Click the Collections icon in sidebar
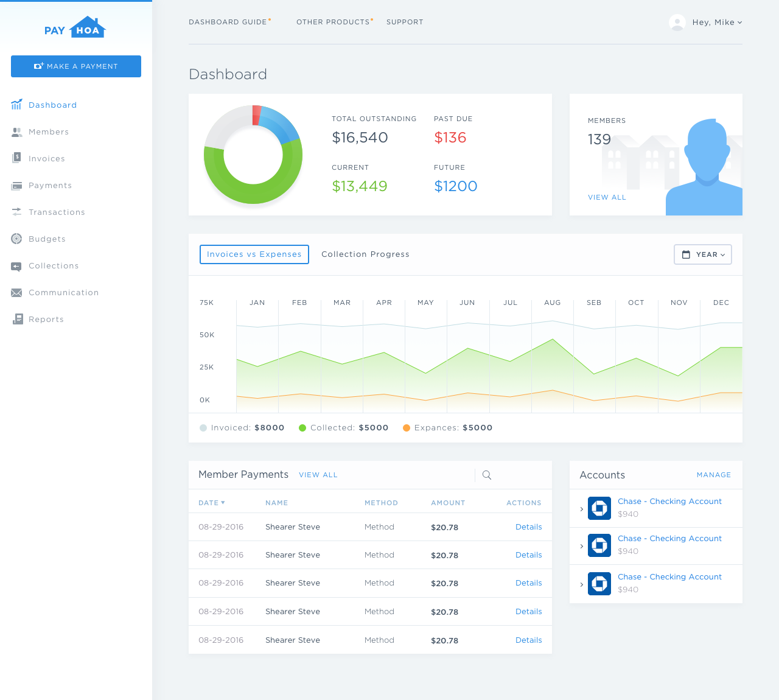The height and width of the screenshot is (700, 779). [16, 266]
